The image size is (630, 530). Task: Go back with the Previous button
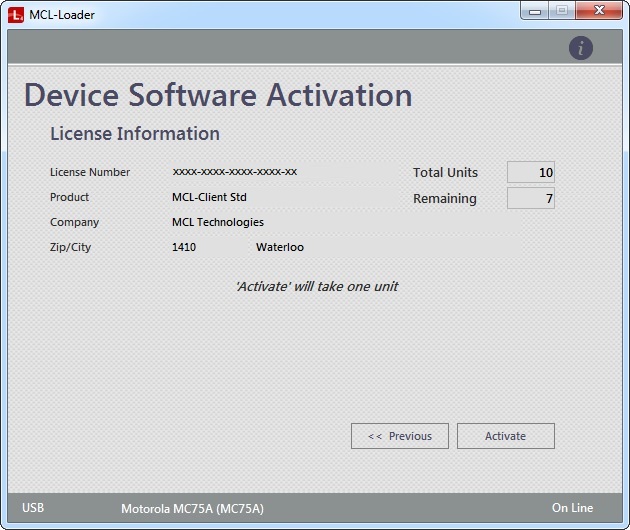coord(400,436)
